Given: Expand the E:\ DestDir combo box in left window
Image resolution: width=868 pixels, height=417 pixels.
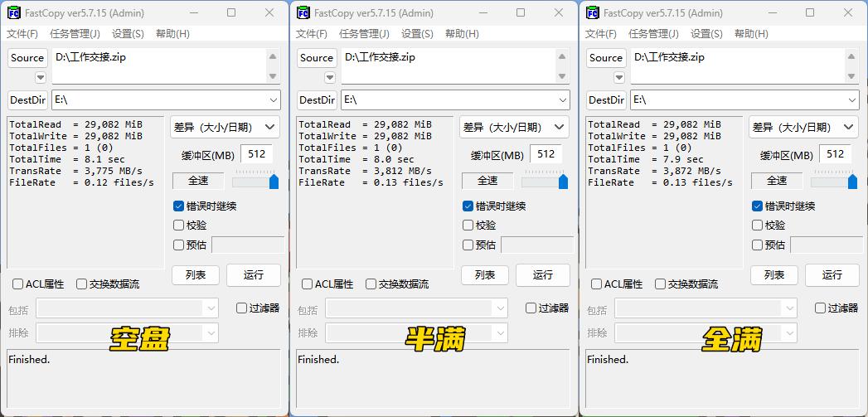Looking at the screenshot, I should pyautogui.click(x=274, y=100).
